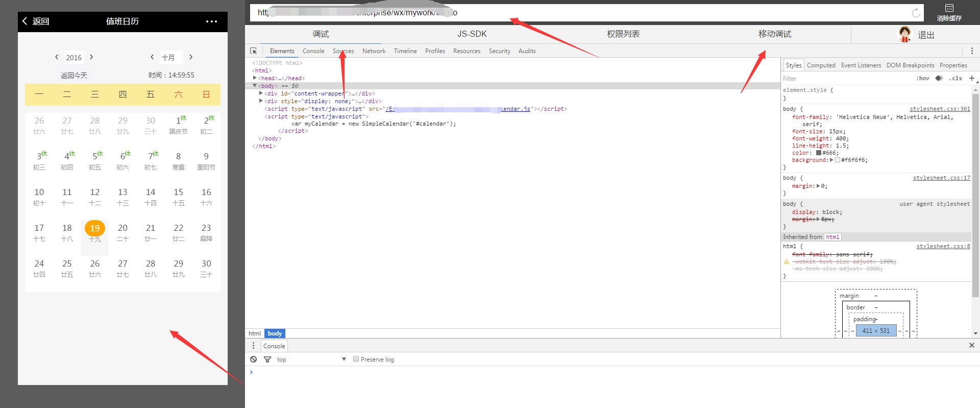The height and width of the screenshot is (408, 980).
Task: Open the three-dots menu in the calendar header
Action: (211, 21)
